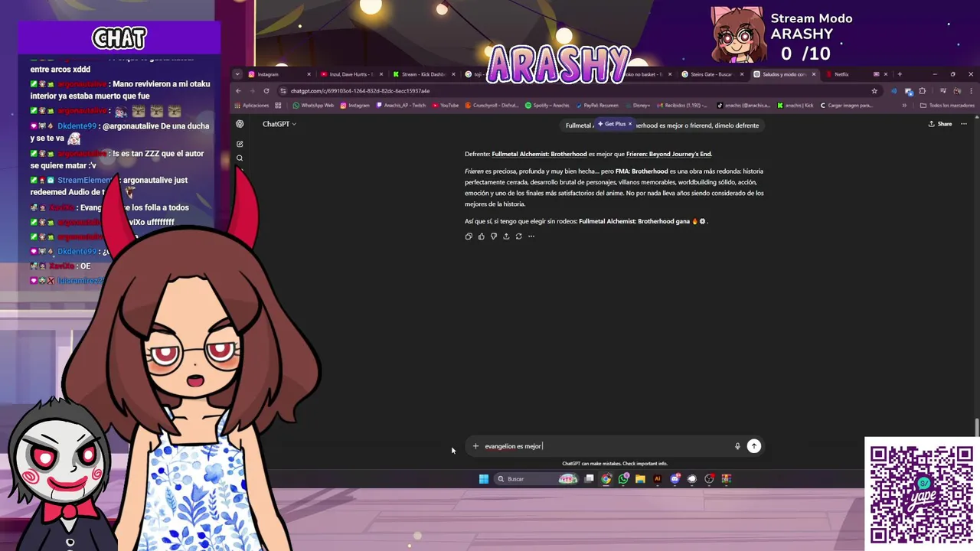Dismiss the Get Plus banner with X
This screenshot has height=551, width=980.
(x=630, y=124)
